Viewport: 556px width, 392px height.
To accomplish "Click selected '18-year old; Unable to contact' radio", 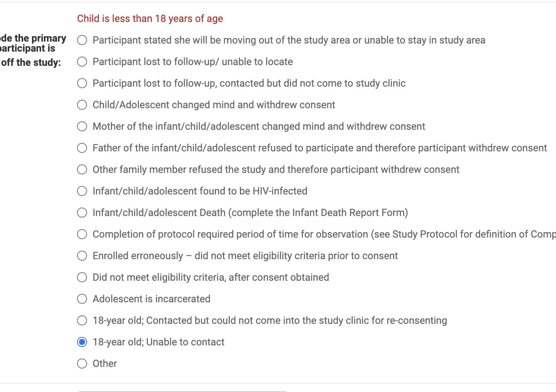I will [x=82, y=342].
